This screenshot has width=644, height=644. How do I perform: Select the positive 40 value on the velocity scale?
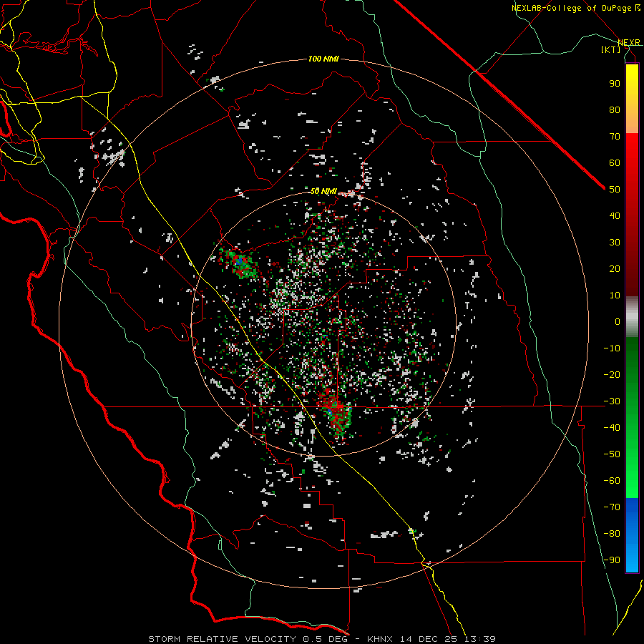click(x=615, y=215)
